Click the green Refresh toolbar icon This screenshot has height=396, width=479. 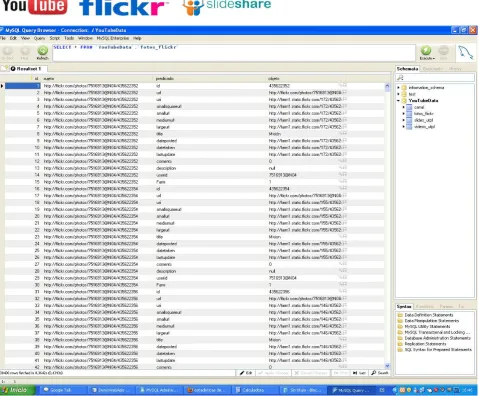click(x=42, y=51)
